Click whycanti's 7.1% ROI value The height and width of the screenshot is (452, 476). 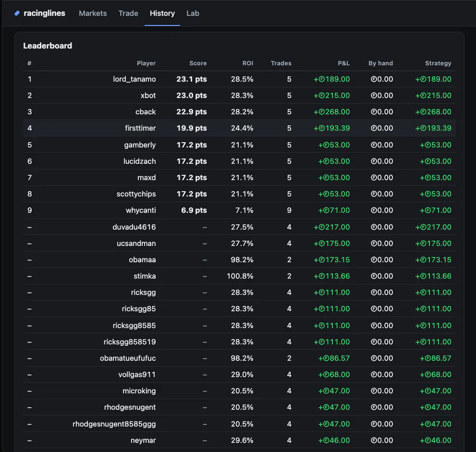pyautogui.click(x=244, y=210)
